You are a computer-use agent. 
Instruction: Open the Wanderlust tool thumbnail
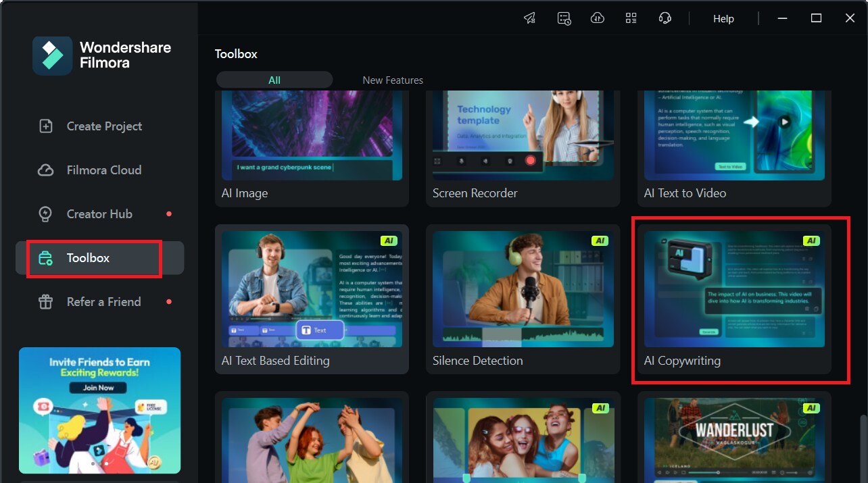[734, 440]
